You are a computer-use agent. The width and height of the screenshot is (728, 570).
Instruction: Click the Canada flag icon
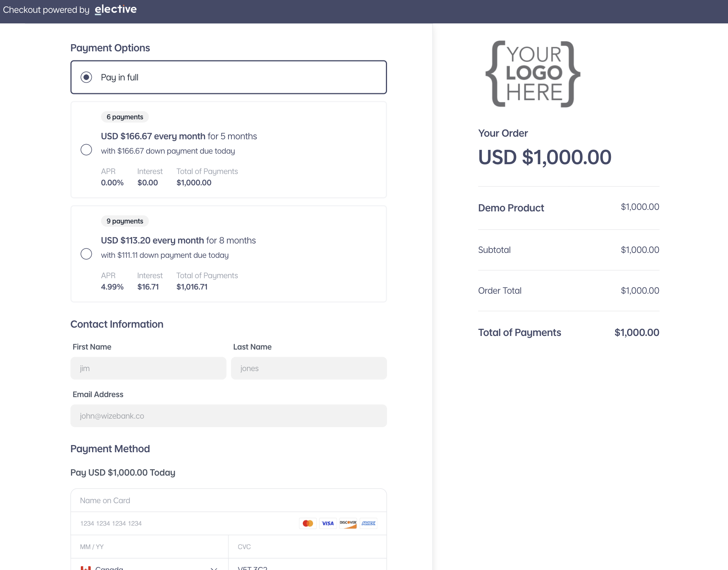86,567
